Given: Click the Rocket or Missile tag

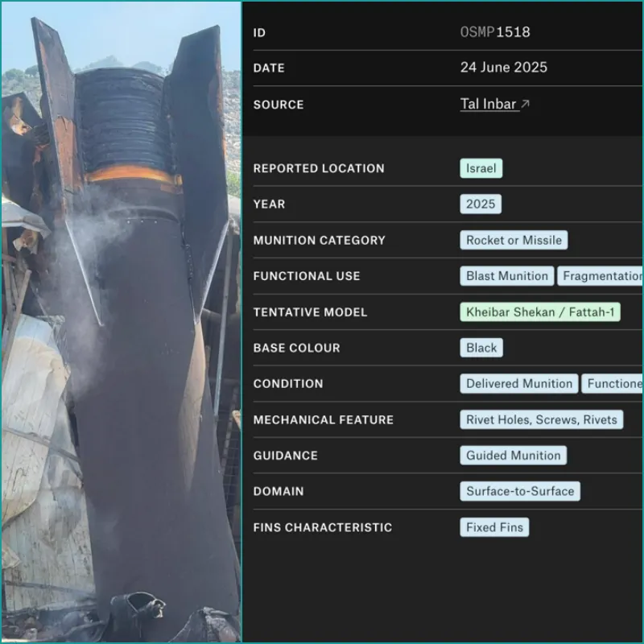Looking at the screenshot, I should (x=514, y=240).
